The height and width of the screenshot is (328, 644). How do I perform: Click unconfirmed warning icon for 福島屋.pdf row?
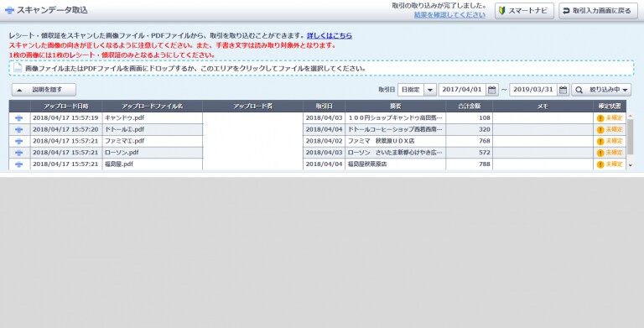(x=600, y=164)
